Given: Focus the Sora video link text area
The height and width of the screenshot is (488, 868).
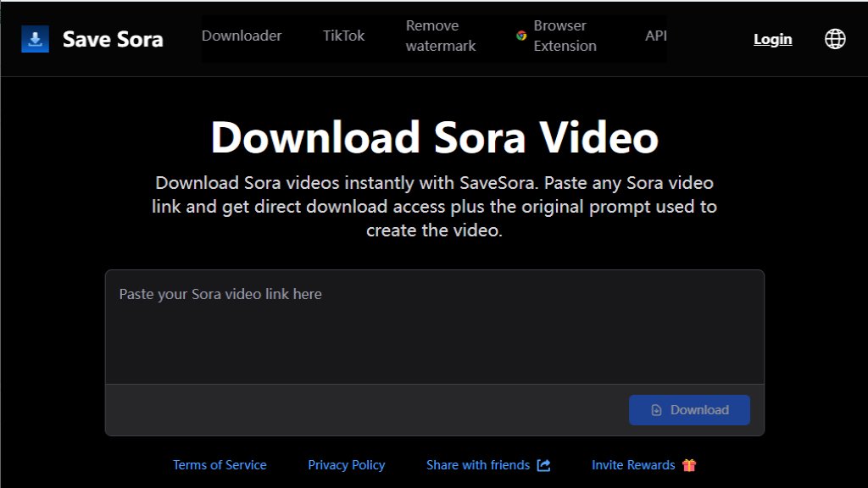Looking at the screenshot, I should 435,327.
